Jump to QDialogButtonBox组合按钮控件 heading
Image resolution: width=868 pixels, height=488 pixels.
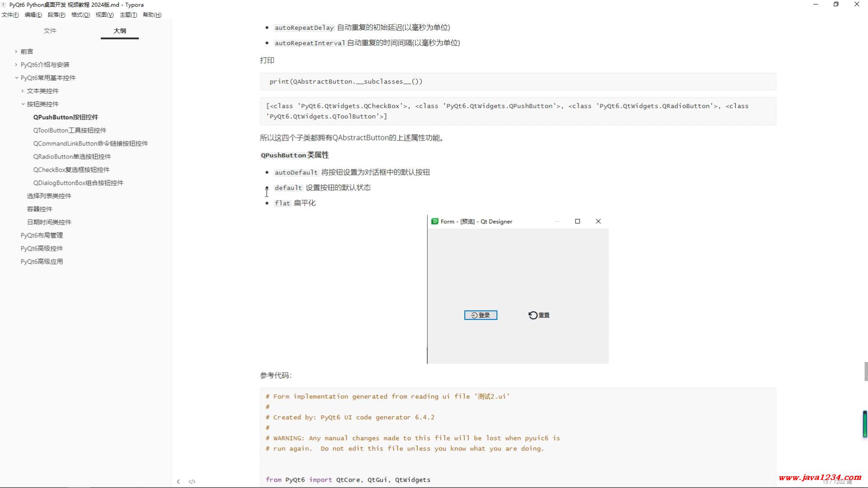(78, 183)
